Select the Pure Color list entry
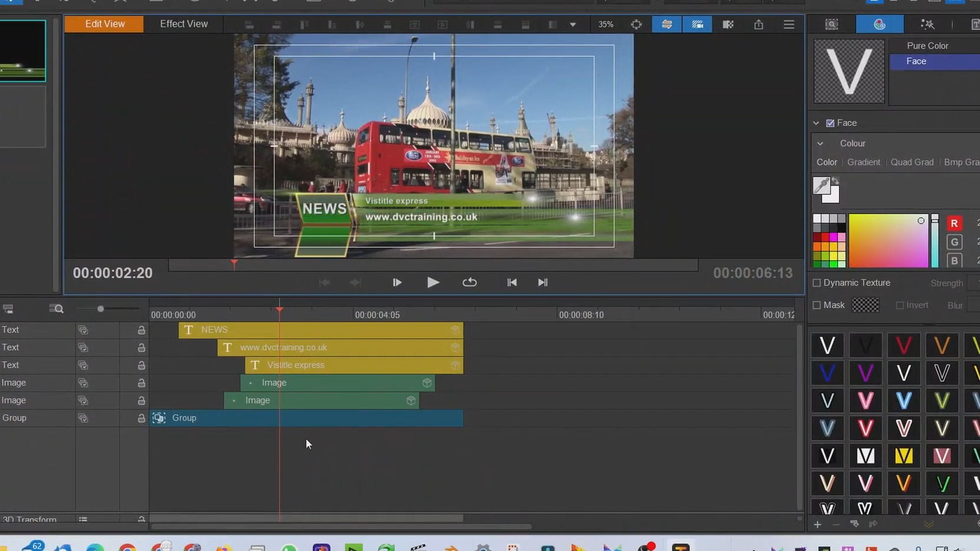Screen dimensions: 980x551 click(927, 46)
